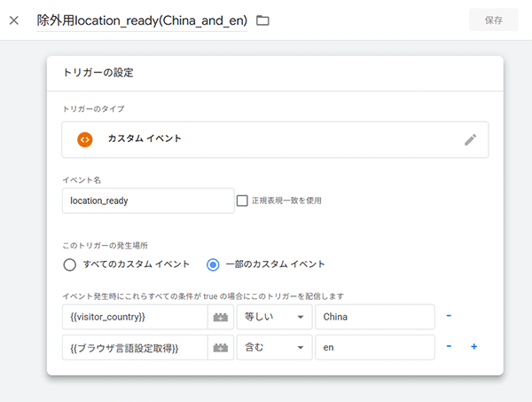Close the trigger editor with X icon
532x402 pixels.
tap(13, 20)
